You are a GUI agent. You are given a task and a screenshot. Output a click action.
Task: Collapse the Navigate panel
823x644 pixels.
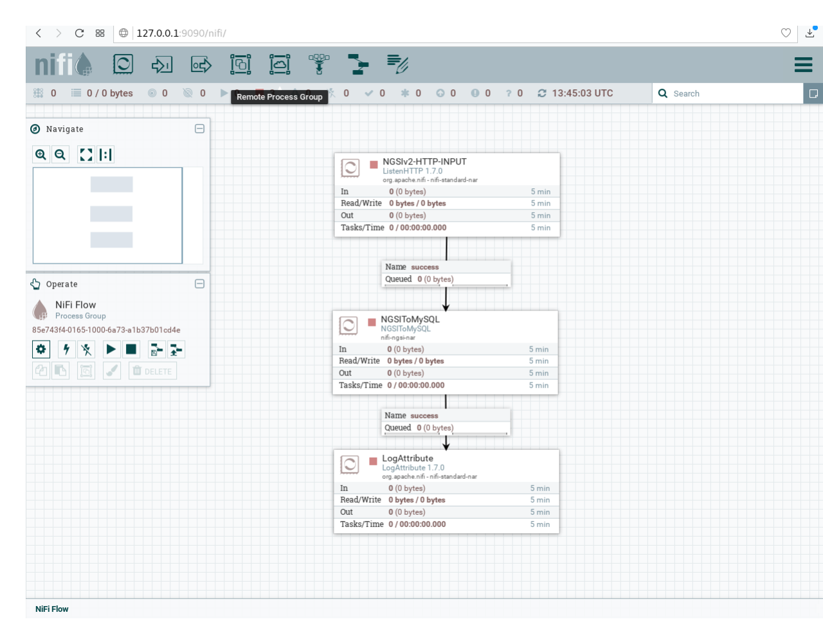pos(199,129)
